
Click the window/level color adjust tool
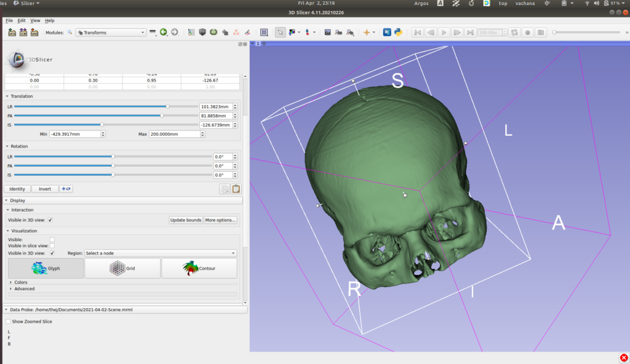click(292, 33)
